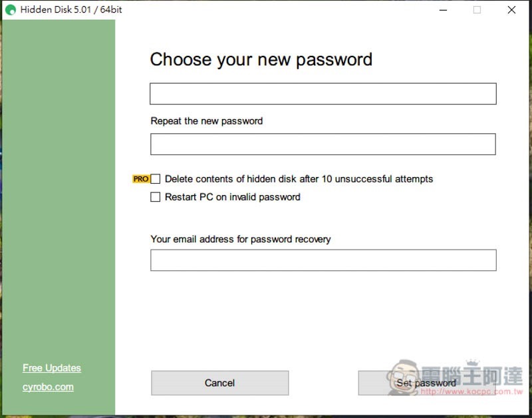Visit the cyrobo.com link
The height and width of the screenshot is (418, 532).
[x=48, y=387]
